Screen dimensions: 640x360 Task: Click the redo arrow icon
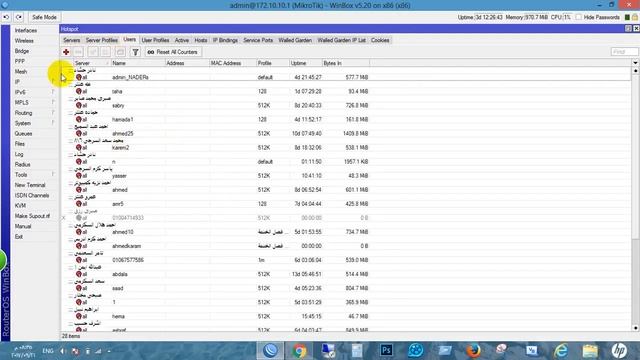point(19,17)
